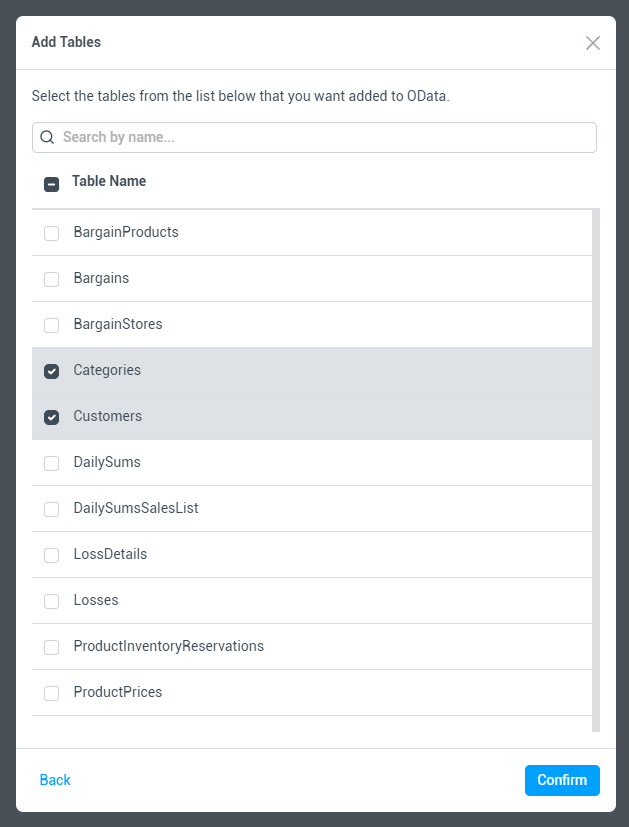The image size is (629, 827).
Task: Type in the Search by name field
Action: pos(320,138)
